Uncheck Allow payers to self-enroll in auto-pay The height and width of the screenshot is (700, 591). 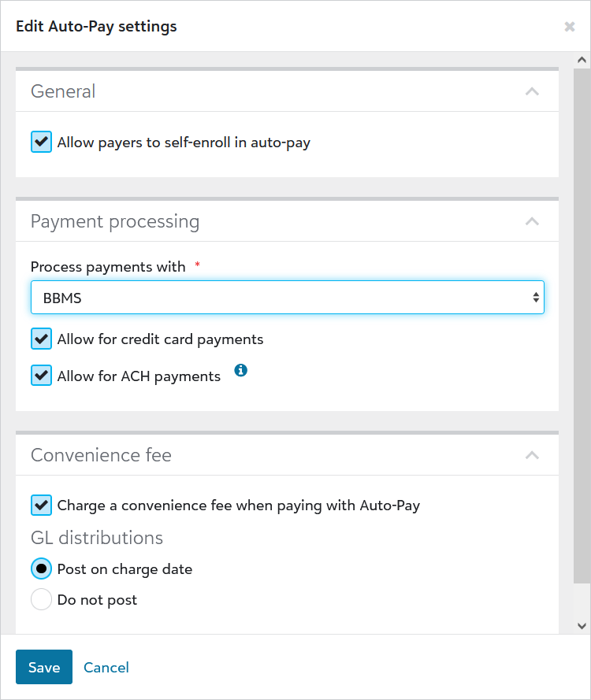click(41, 142)
